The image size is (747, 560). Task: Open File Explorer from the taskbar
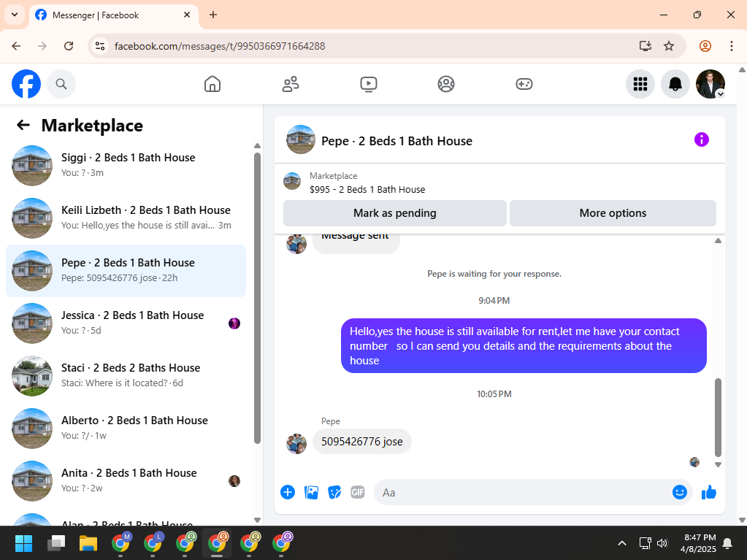click(88, 543)
